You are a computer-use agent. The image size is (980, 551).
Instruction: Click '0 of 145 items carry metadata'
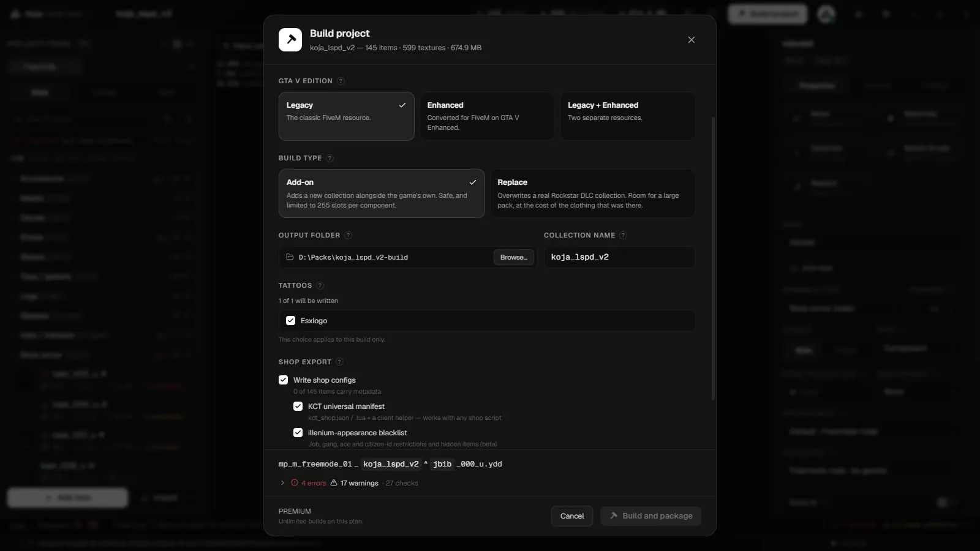pyautogui.click(x=337, y=392)
